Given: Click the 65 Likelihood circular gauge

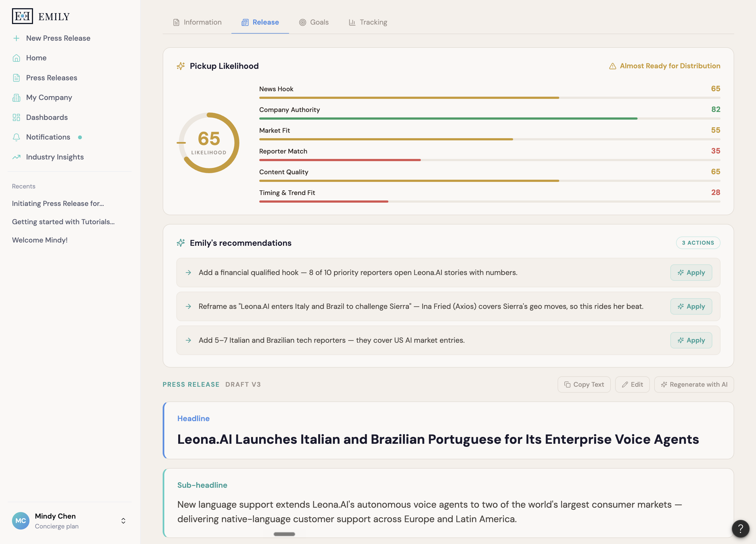Looking at the screenshot, I should coord(209,143).
